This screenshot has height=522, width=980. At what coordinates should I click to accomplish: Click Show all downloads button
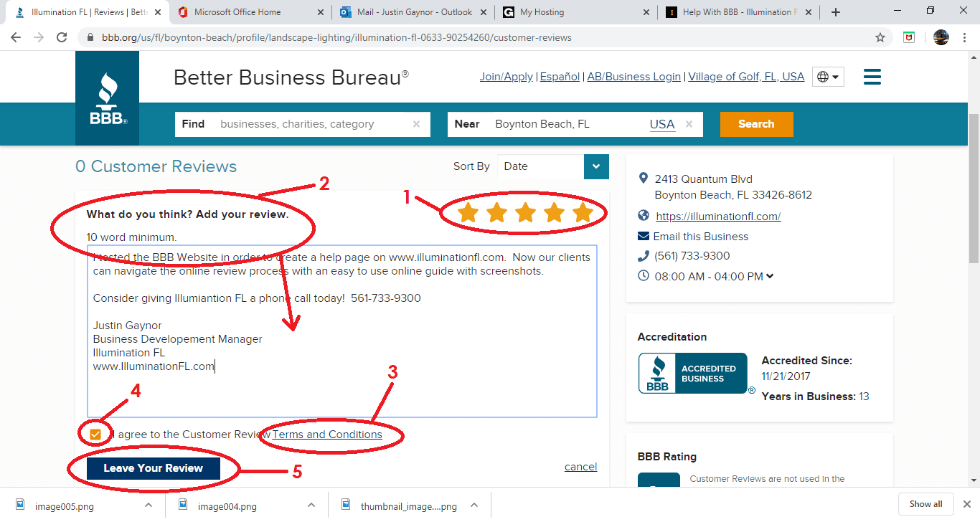point(925,504)
